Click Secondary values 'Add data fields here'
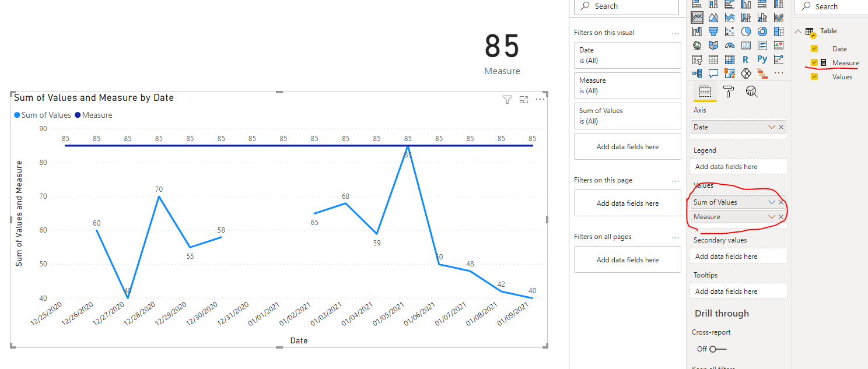 tap(738, 256)
